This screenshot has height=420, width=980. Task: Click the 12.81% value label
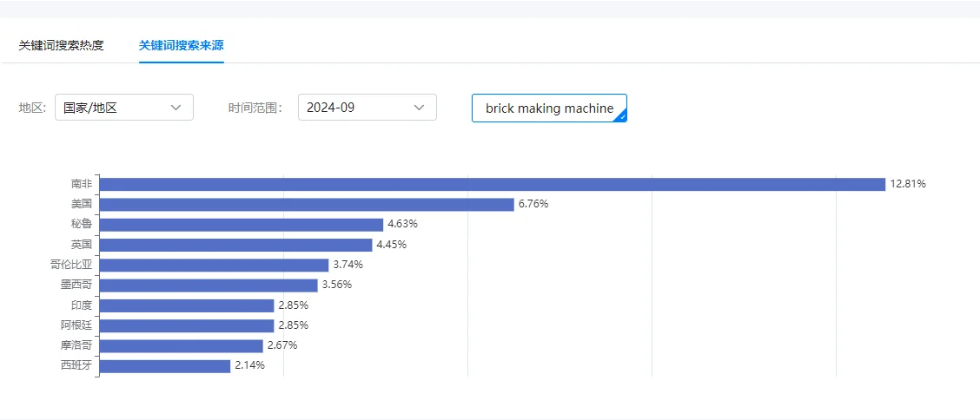tap(907, 184)
